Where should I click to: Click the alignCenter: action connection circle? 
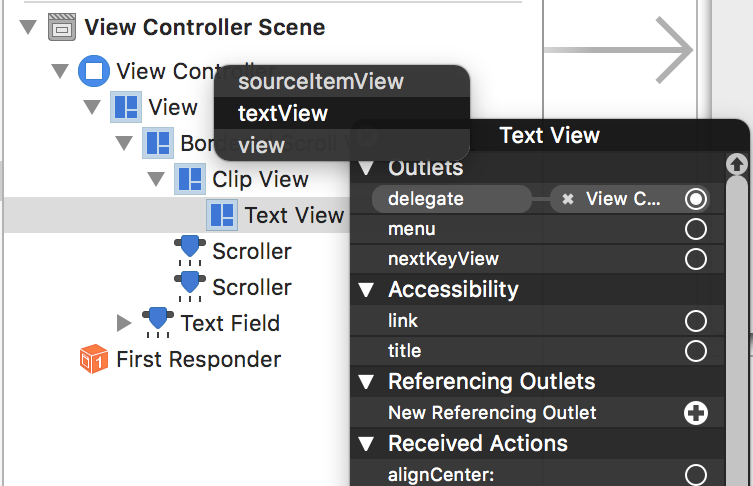[696, 474]
